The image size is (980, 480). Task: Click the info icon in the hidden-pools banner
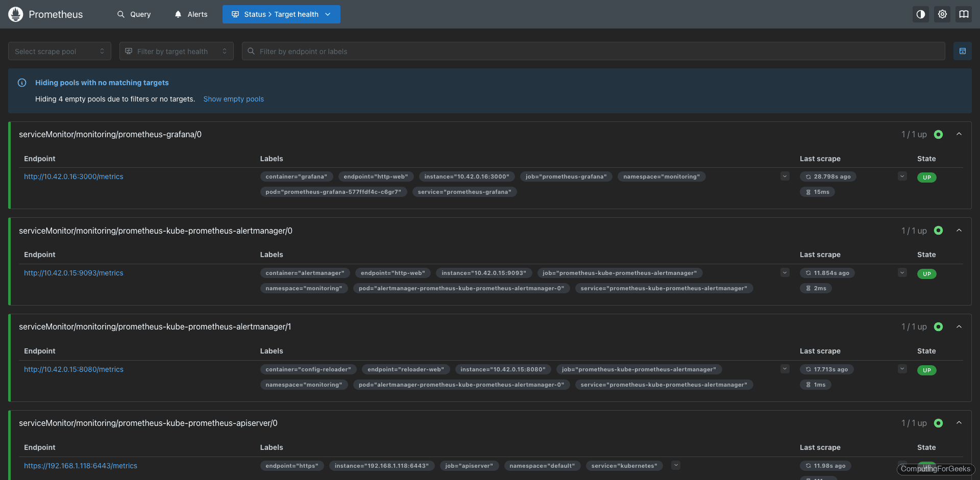[22, 83]
